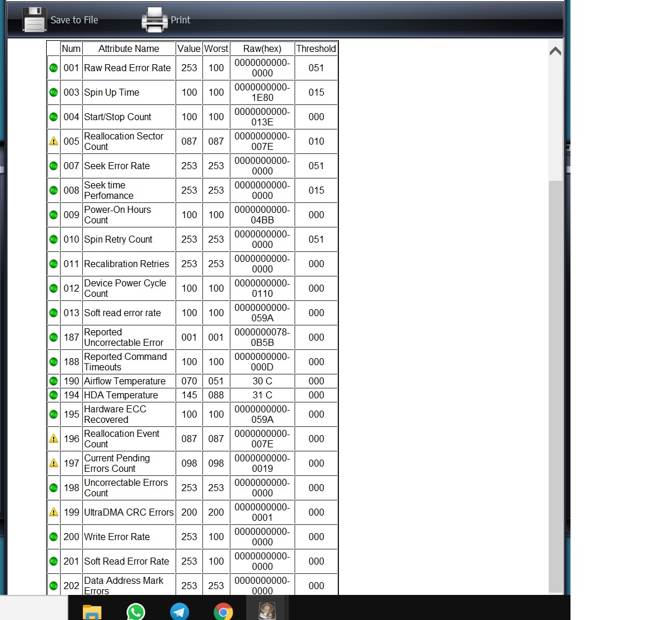The height and width of the screenshot is (620, 672).
Task: Click the warning icon for Reallocation Sector Count
Action: point(54,141)
